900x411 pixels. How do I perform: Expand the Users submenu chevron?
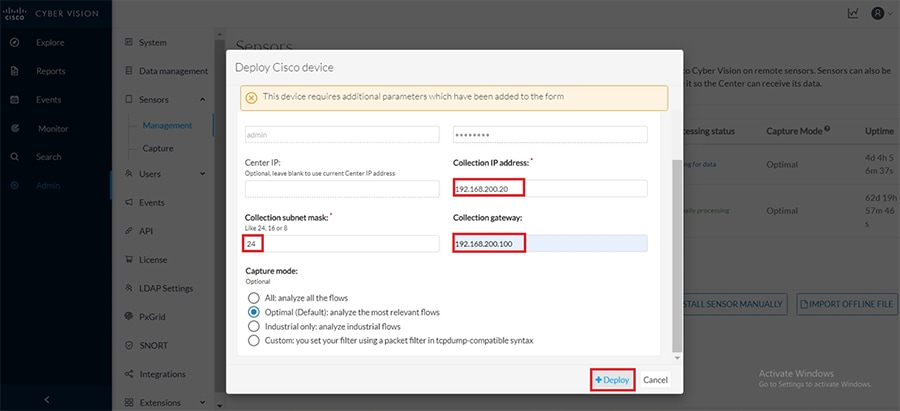click(x=203, y=174)
